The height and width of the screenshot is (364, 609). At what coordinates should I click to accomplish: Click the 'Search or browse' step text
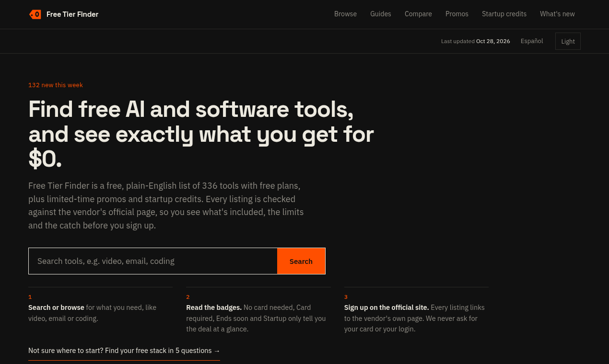[56, 307]
